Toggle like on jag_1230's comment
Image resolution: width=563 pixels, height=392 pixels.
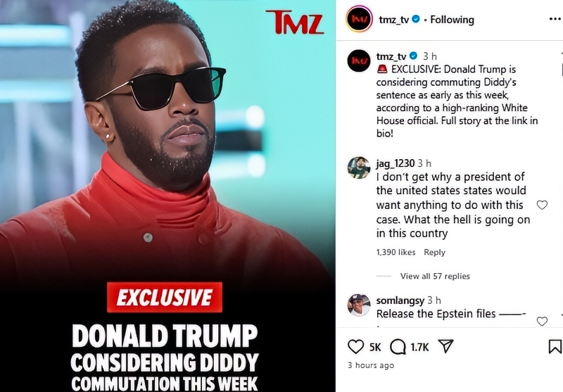[x=542, y=205]
